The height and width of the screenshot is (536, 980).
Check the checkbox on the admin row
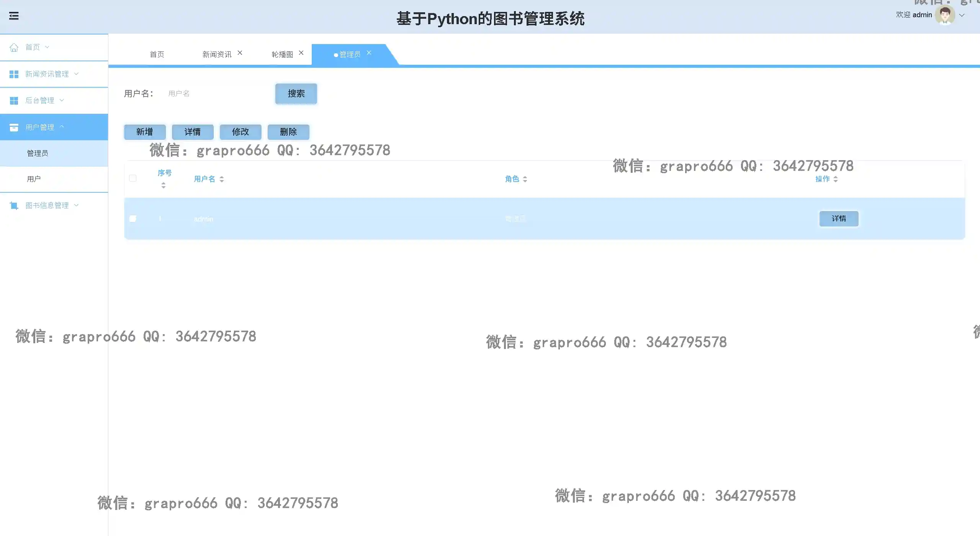(x=133, y=218)
